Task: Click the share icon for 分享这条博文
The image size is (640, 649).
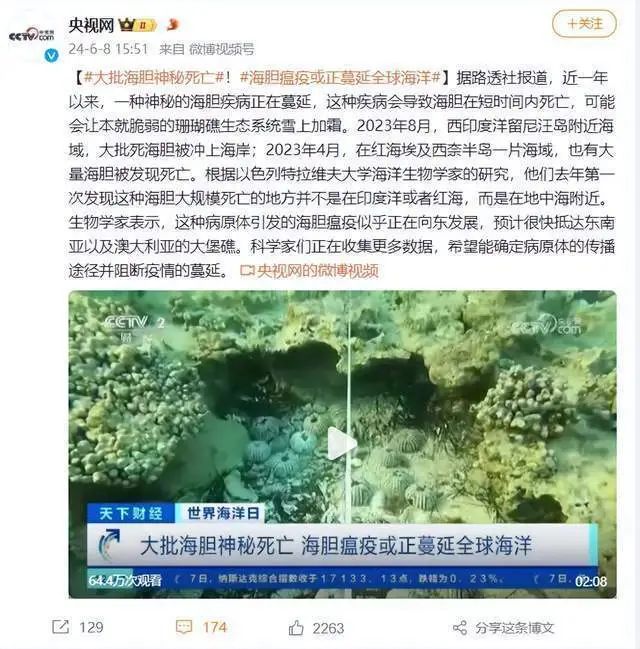Action: 460,627
